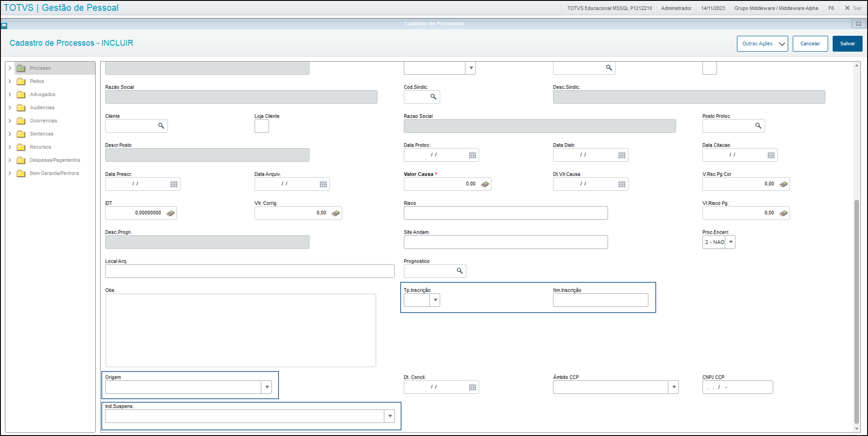Click into the Nm.Inscrição field

coord(600,300)
